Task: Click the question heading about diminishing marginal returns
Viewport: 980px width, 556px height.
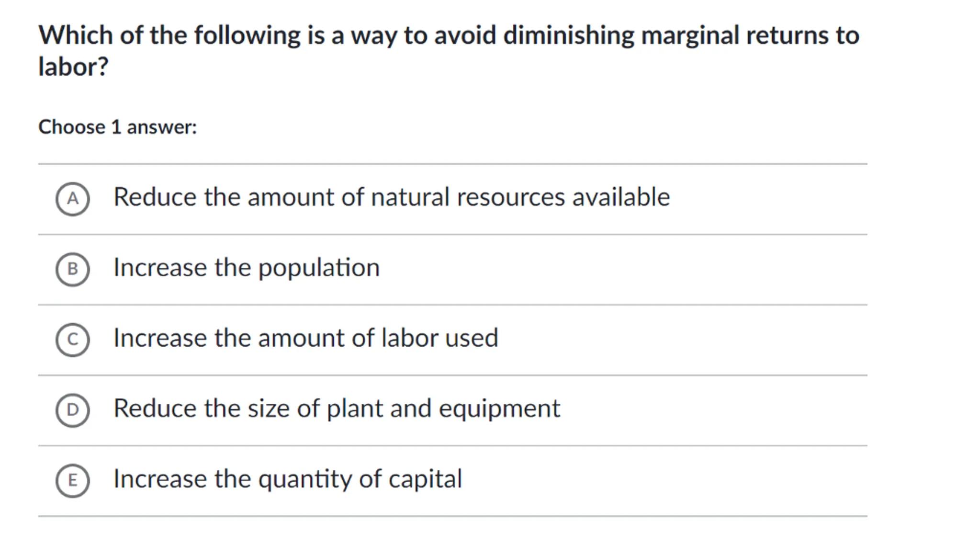Action: click(x=449, y=35)
